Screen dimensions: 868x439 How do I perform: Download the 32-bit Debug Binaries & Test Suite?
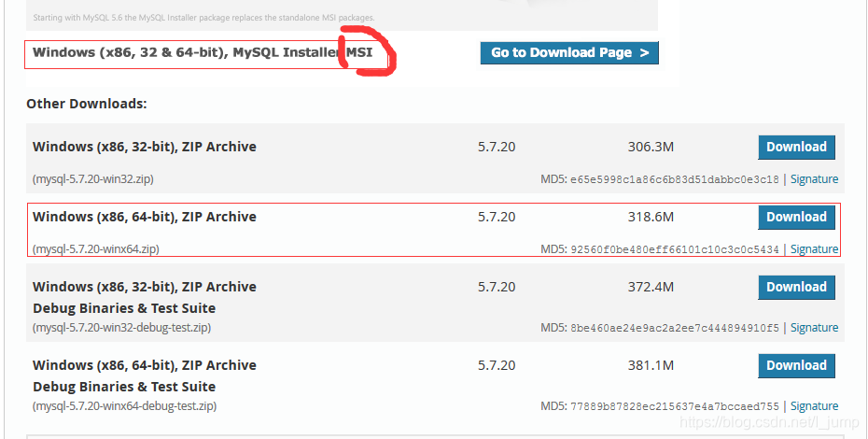point(796,287)
